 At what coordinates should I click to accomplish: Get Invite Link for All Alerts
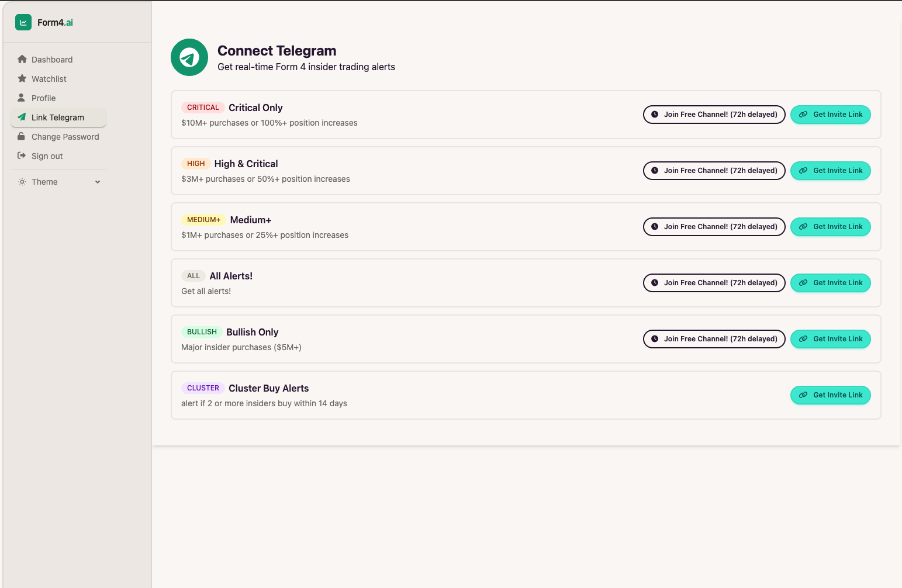(831, 283)
